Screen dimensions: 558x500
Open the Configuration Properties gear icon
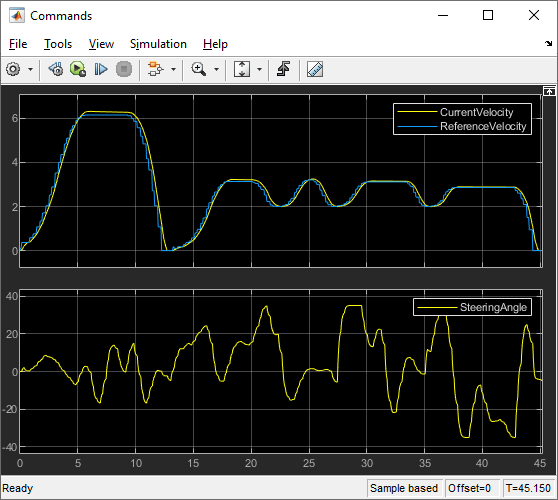click(x=14, y=69)
